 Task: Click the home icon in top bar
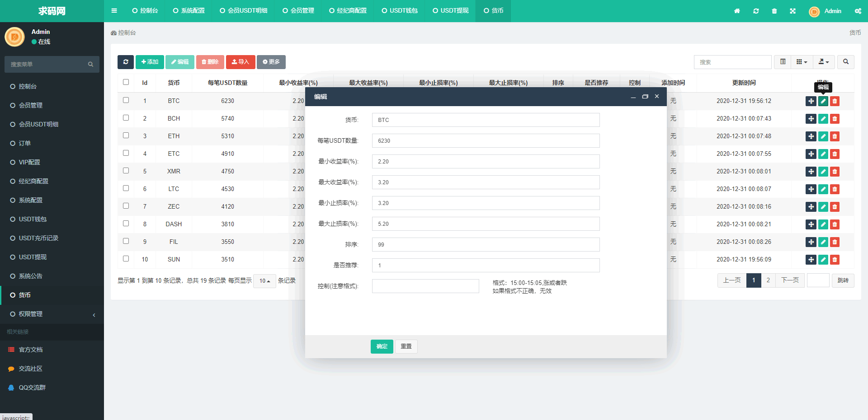pos(737,11)
